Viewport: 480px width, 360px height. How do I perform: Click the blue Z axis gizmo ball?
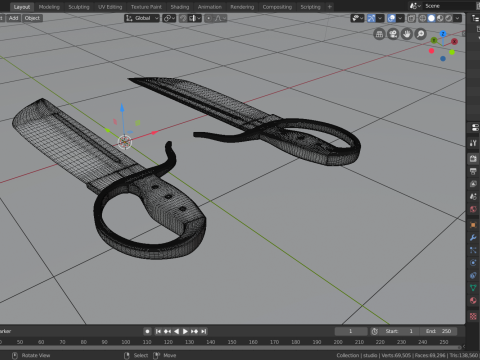[443, 34]
